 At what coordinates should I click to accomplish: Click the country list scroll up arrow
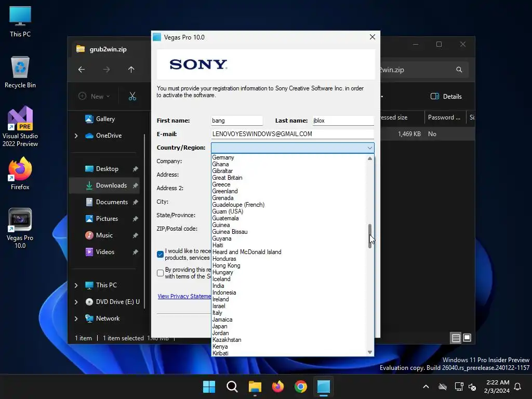coord(370,158)
